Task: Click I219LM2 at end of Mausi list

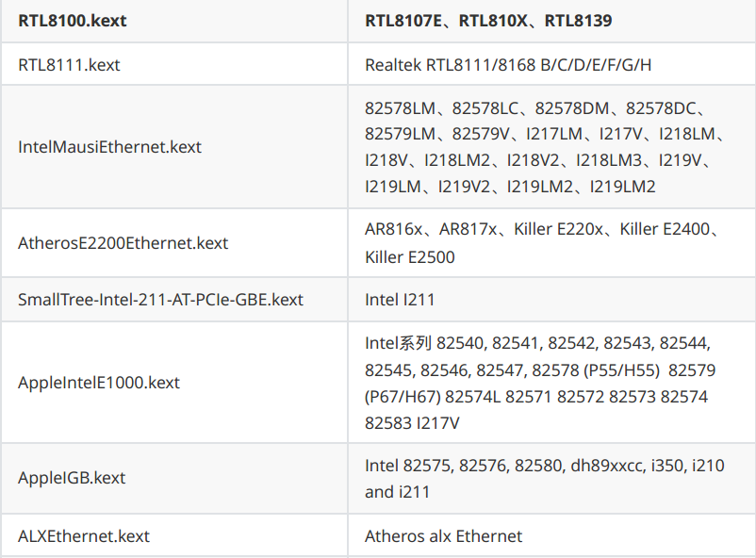Action: 622,187
